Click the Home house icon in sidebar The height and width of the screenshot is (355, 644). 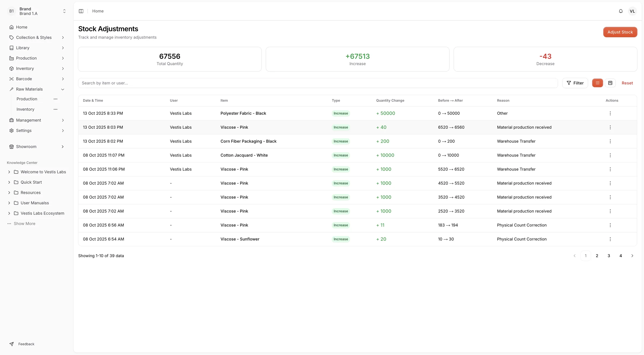click(x=12, y=27)
